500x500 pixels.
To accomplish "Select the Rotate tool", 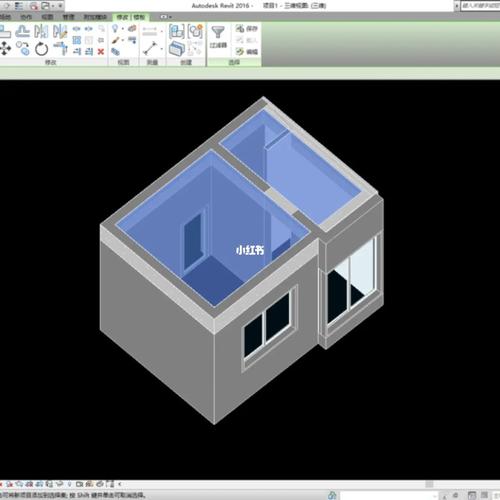I will (41, 48).
